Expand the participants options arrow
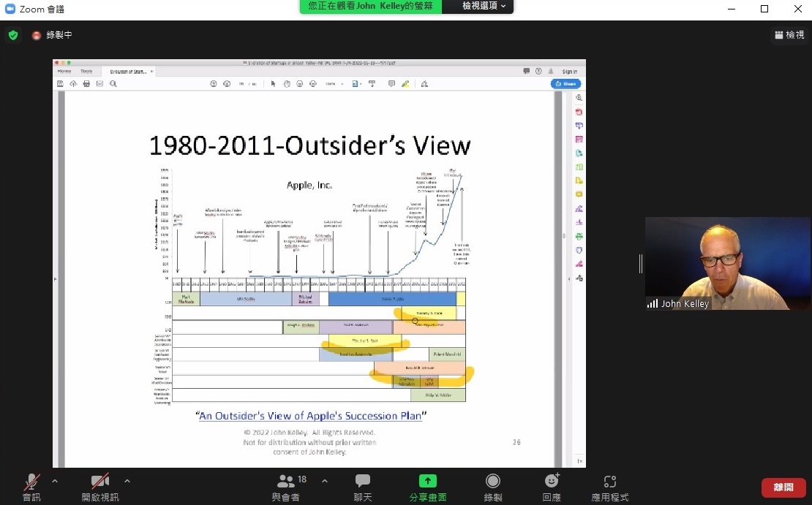This screenshot has width=812, height=505. tap(325, 481)
